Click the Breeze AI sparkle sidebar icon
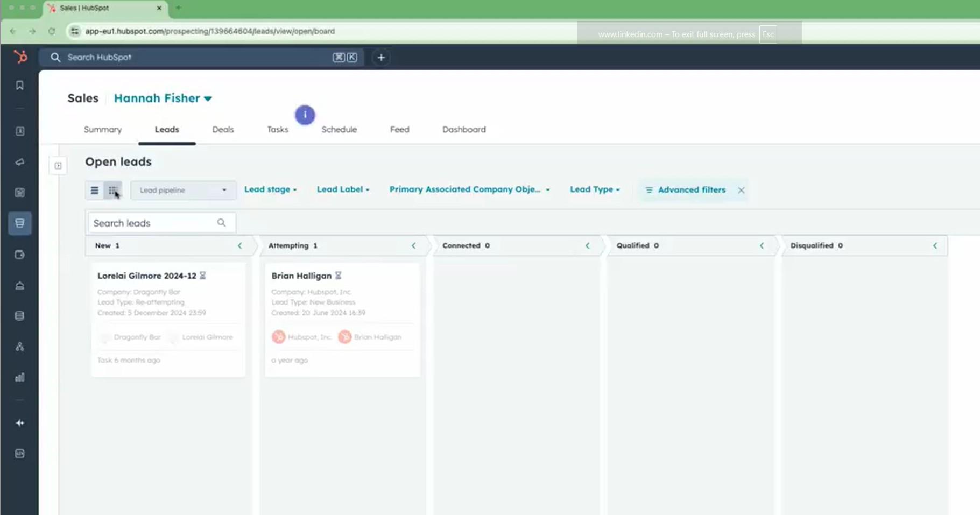The image size is (980, 515). [20, 423]
